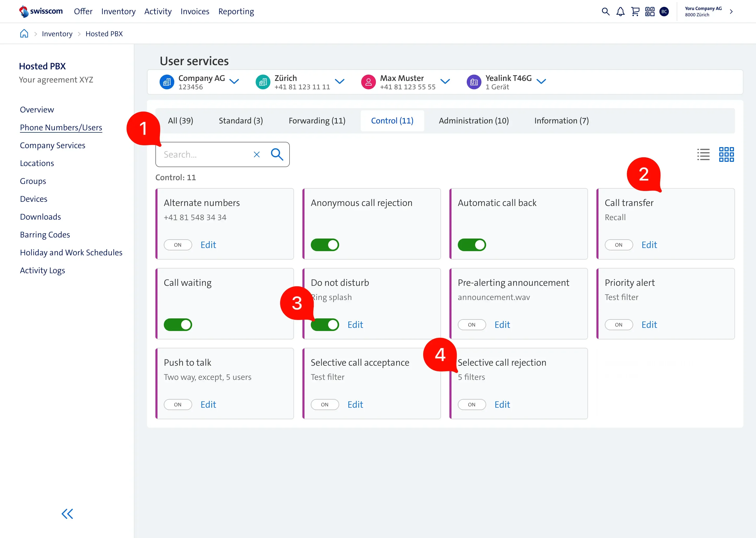Open notifications via the bell icon
Screen dimensions: 756x538
pos(620,11)
